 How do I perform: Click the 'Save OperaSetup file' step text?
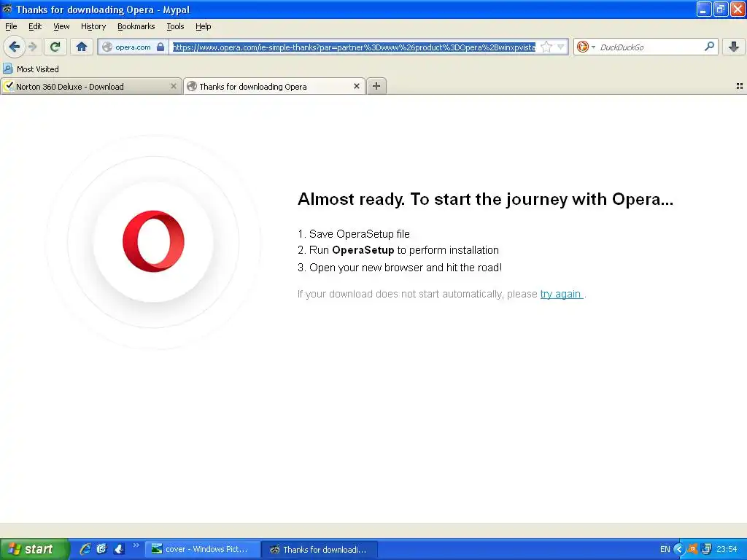360,234
